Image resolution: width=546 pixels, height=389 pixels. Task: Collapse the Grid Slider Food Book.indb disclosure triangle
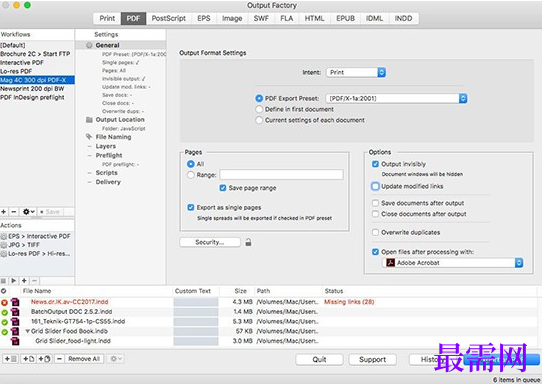[27, 332]
